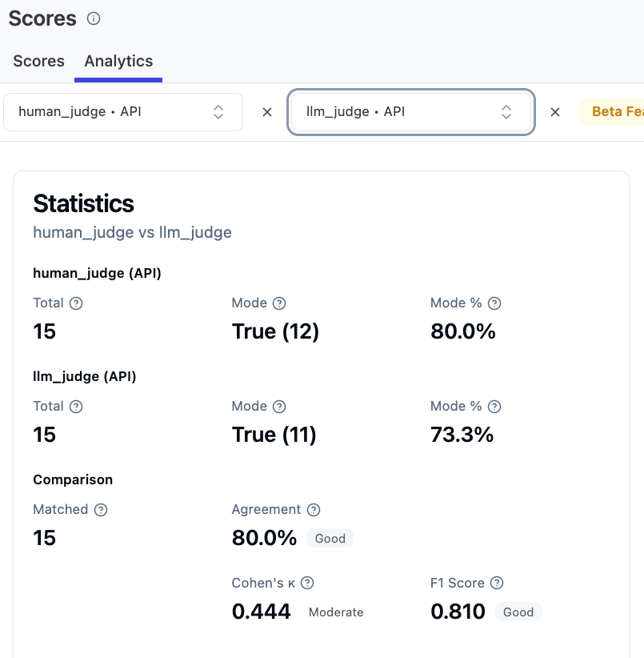Click help icon next to Agreement
This screenshot has width=644, height=658.
click(x=314, y=510)
